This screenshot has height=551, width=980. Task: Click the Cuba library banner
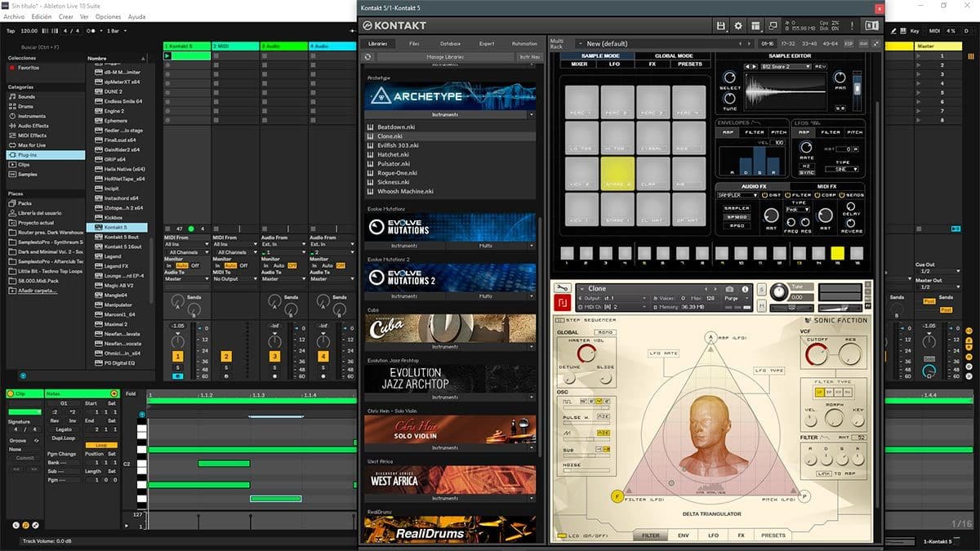click(451, 327)
